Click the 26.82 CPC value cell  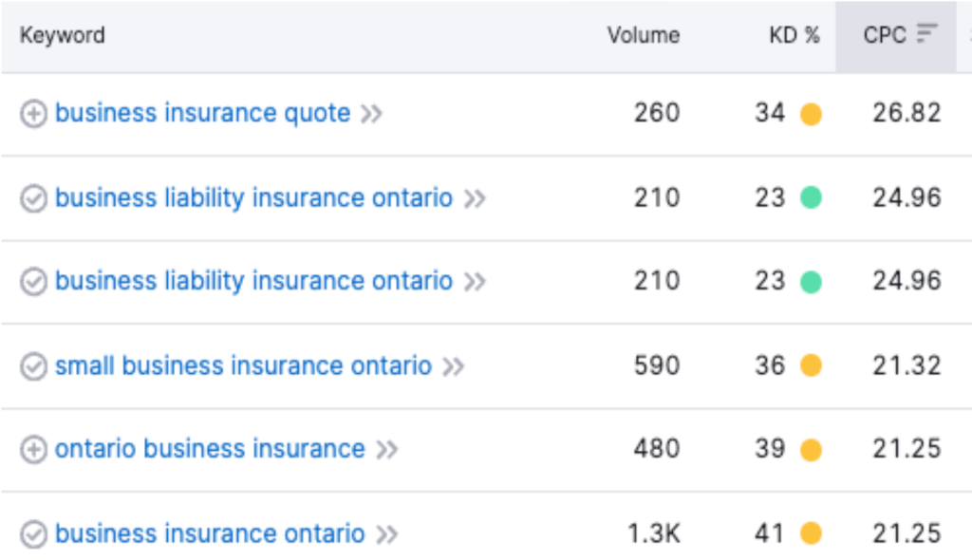click(907, 113)
